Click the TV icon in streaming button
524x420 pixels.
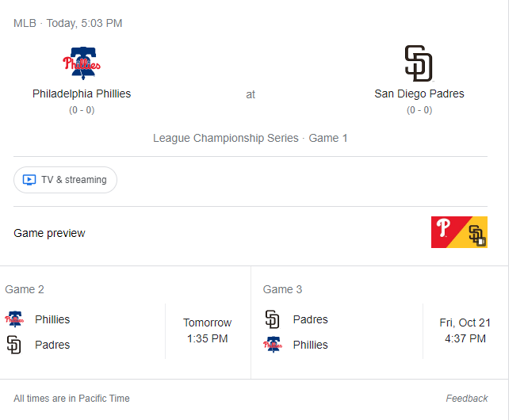coord(29,180)
